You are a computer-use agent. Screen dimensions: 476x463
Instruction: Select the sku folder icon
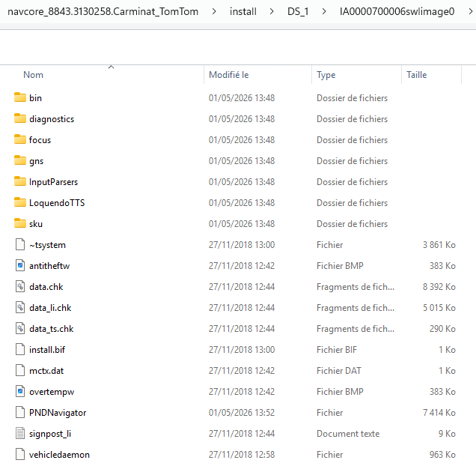(20, 223)
